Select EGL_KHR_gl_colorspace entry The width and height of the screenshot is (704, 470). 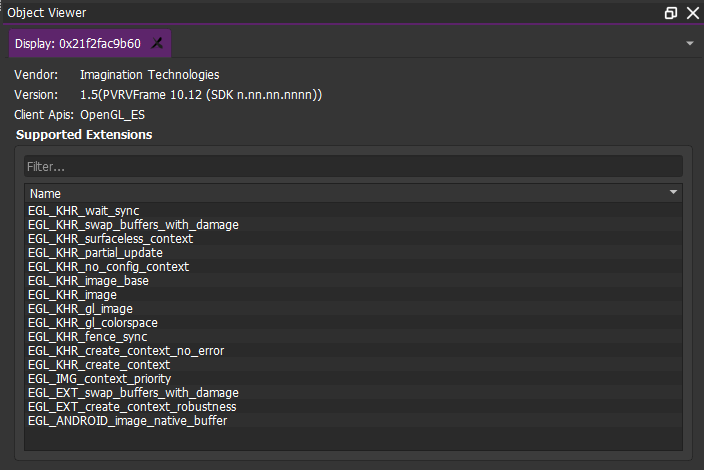[353, 323]
